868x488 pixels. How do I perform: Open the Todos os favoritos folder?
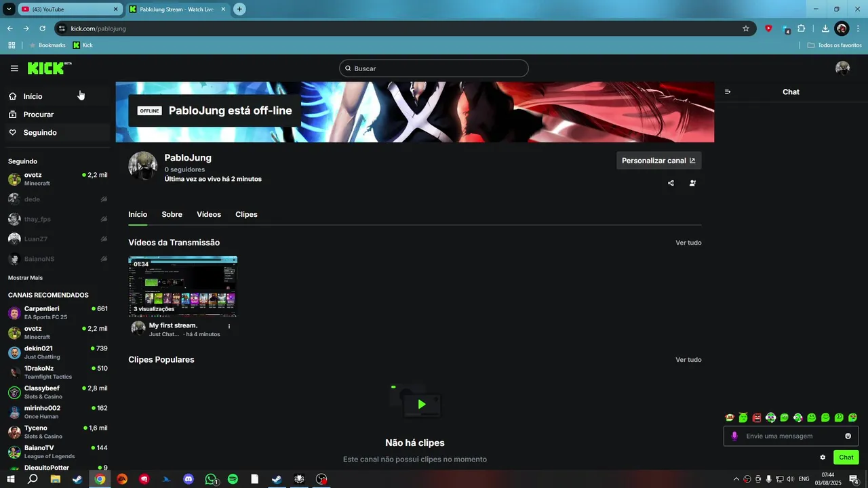(834, 45)
